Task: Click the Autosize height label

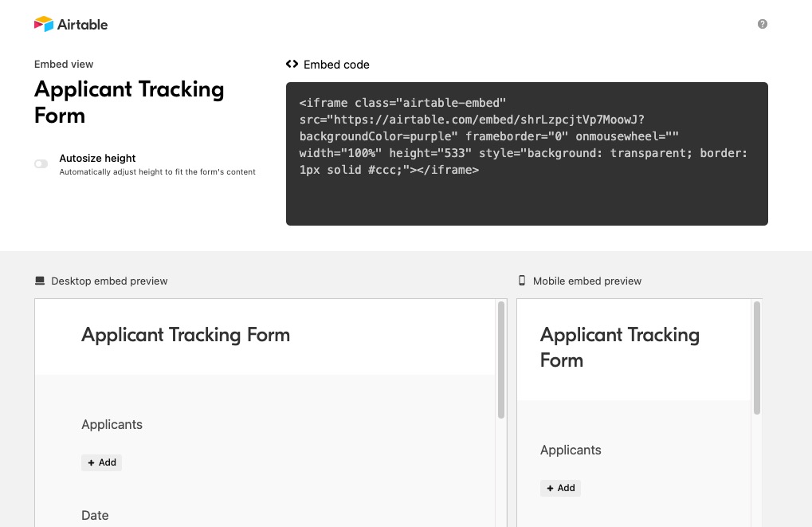Action: pos(97,158)
